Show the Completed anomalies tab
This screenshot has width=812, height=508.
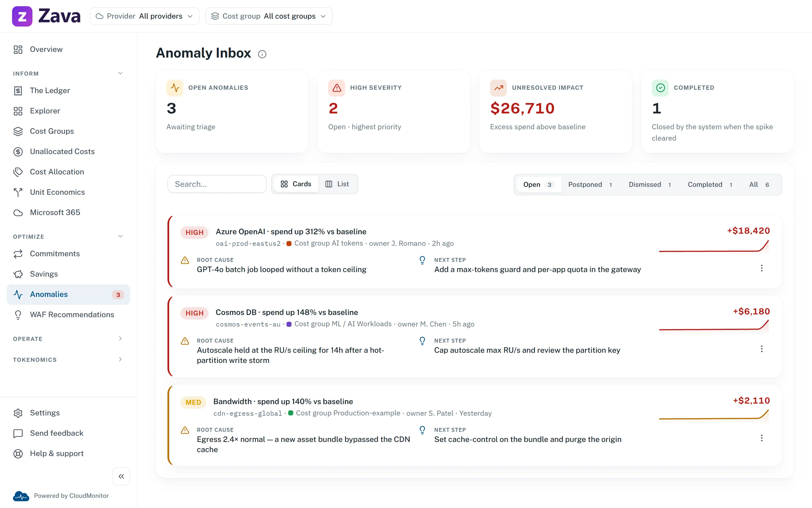(711, 185)
